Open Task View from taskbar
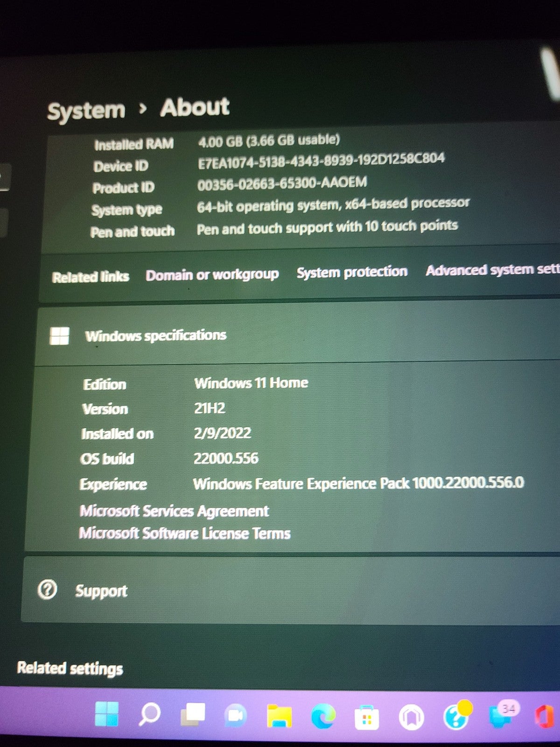 point(193,714)
